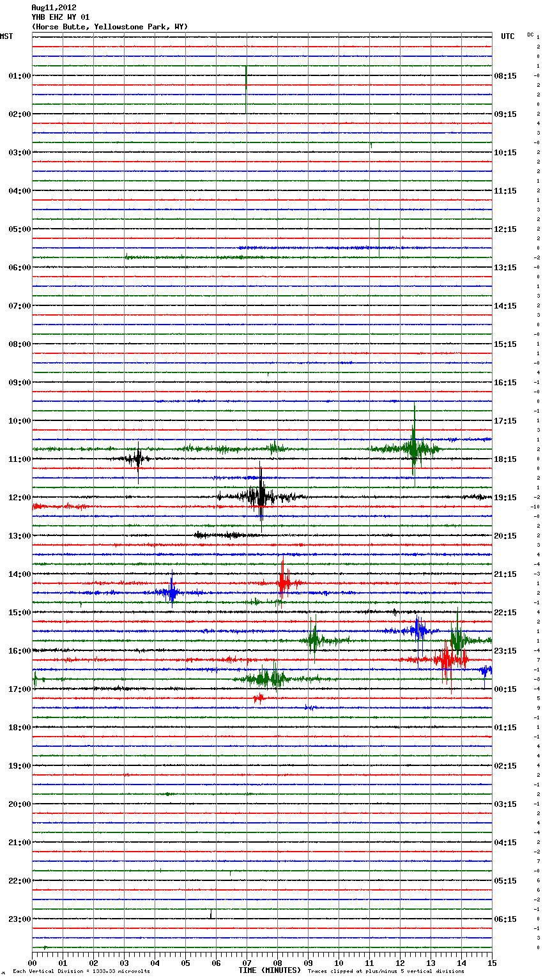The image size is (543, 980).
Task: Click the red event burst on the 14:15 trace
Action: pos(283,582)
